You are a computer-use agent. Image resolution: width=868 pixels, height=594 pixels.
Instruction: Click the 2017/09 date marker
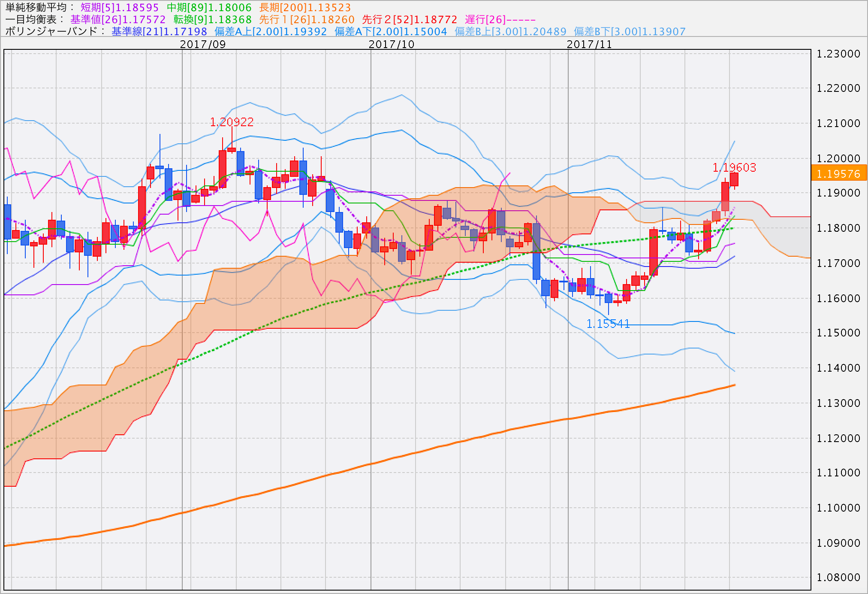202,44
